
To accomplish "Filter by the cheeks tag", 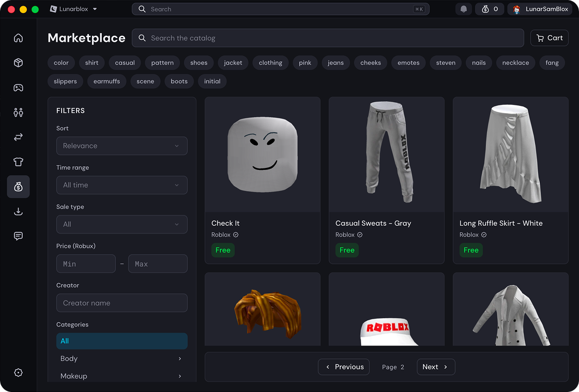I will click(370, 62).
